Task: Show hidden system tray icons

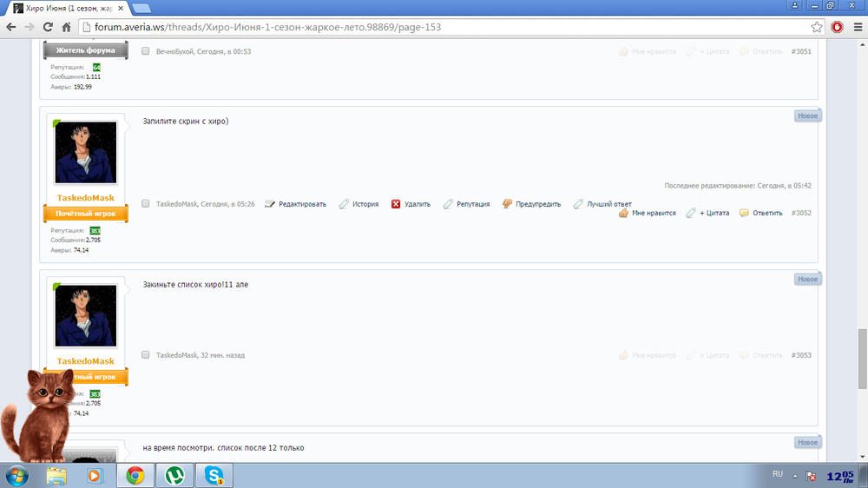Action: (794, 475)
